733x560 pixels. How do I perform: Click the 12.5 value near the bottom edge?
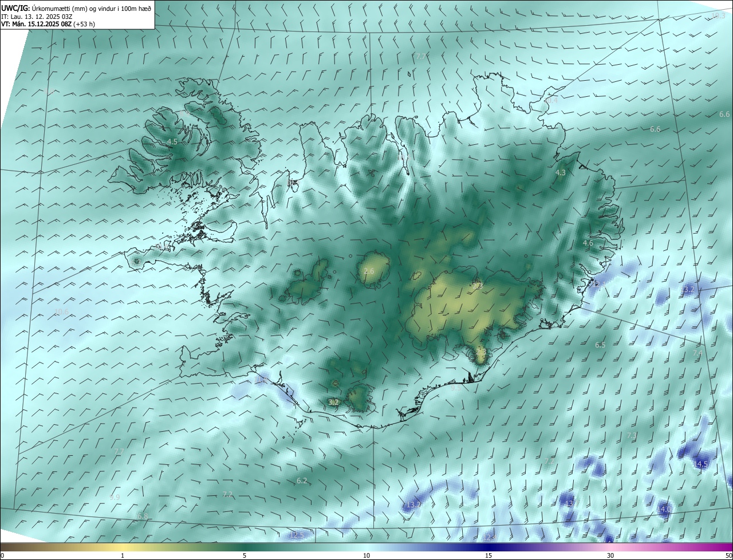tap(297, 535)
